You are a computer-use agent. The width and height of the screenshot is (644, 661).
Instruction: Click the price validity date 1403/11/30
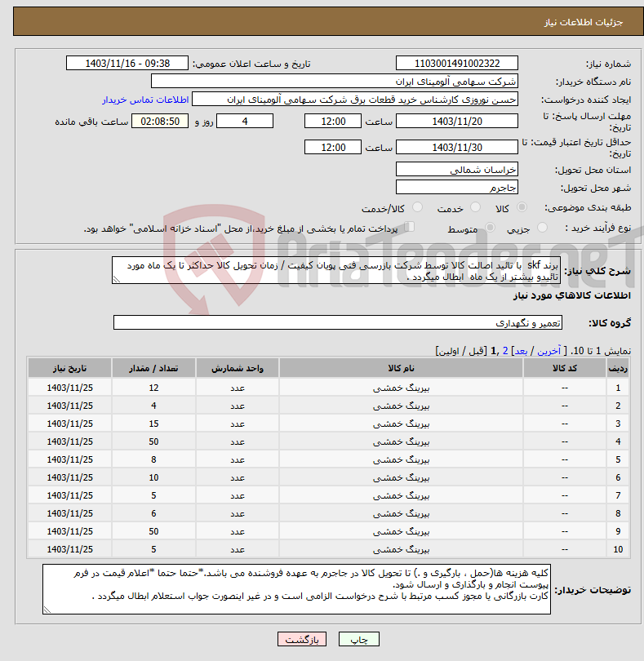[x=457, y=147]
